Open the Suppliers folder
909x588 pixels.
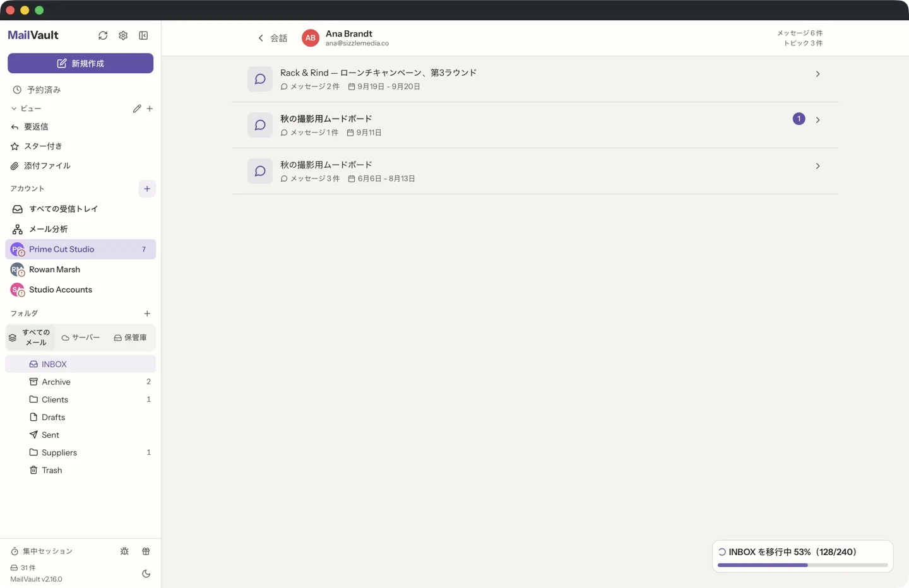[x=80, y=452]
